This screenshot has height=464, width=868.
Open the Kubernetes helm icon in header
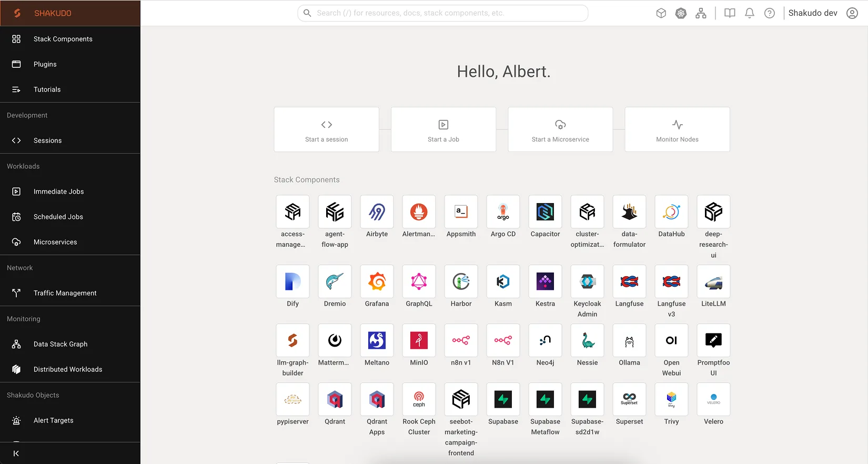click(x=681, y=13)
